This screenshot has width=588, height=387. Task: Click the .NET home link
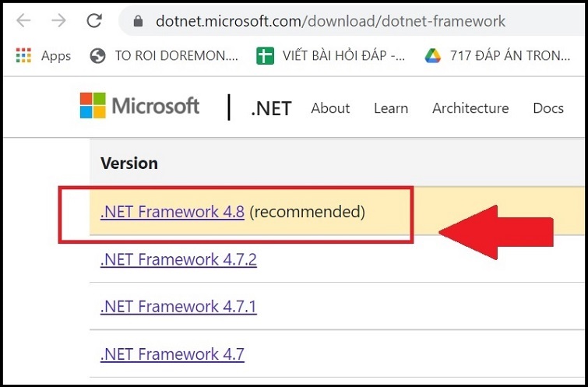coord(271,108)
